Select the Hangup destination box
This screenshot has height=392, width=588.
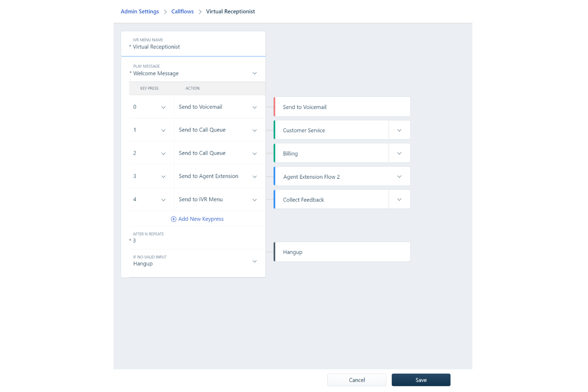point(342,252)
